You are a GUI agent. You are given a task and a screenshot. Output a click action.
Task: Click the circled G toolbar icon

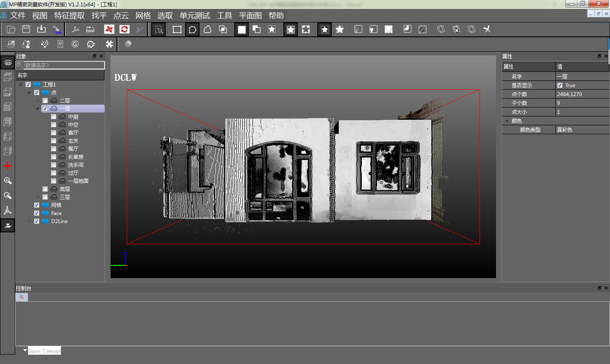[75, 44]
